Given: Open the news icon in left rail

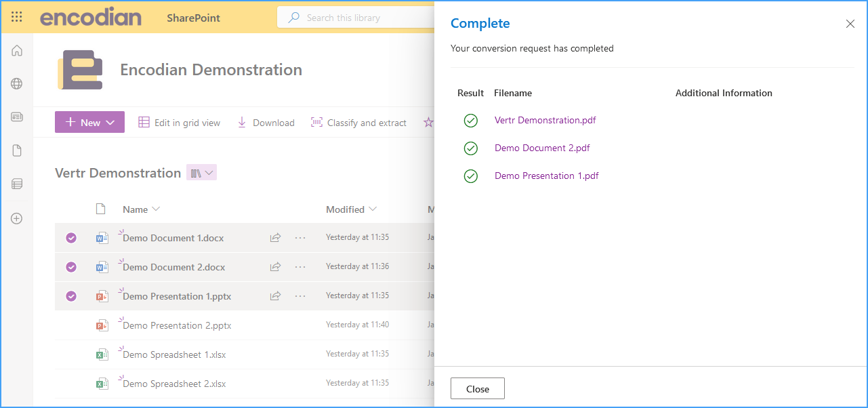Looking at the screenshot, I should 17,117.
